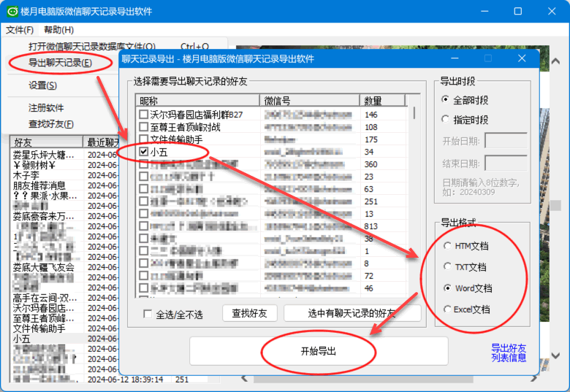The width and height of the screenshot is (570, 392).
Task: Click the horizontal scroll left arrow at bottom
Action: 245,379
